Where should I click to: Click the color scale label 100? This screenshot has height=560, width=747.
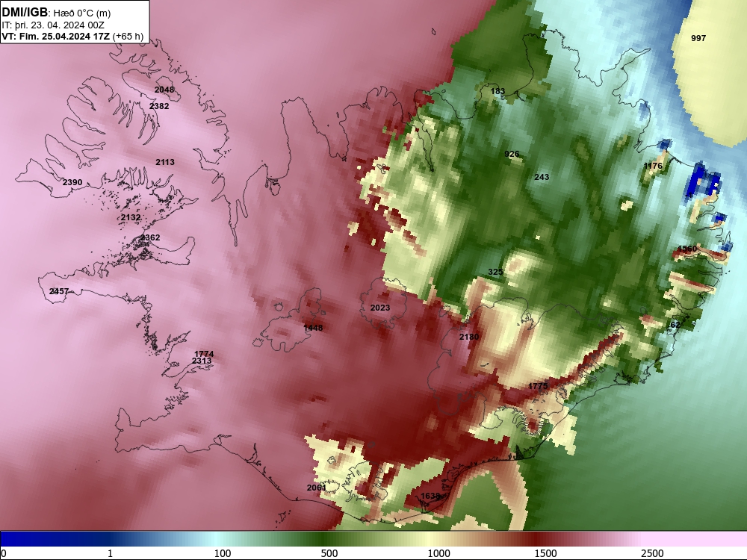pos(223,553)
